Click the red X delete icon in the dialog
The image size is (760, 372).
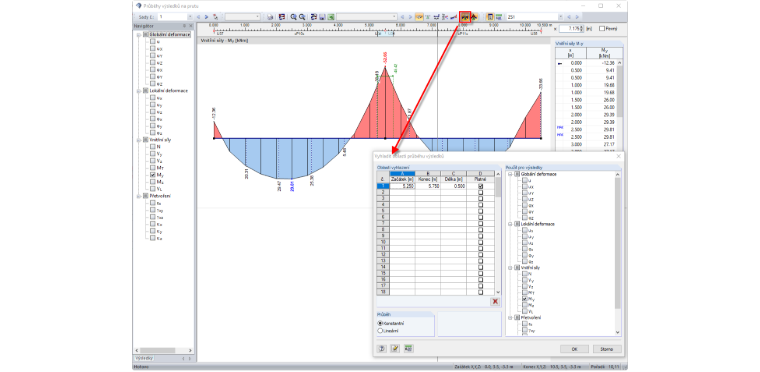click(x=495, y=301)
